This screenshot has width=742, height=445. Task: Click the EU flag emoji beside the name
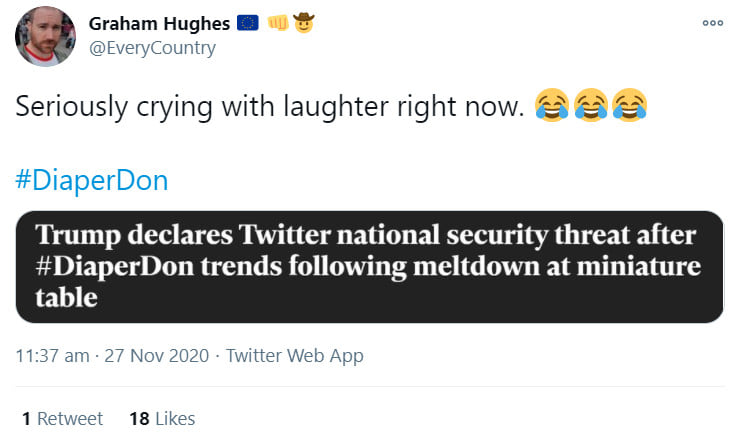[x=248, y=23]
